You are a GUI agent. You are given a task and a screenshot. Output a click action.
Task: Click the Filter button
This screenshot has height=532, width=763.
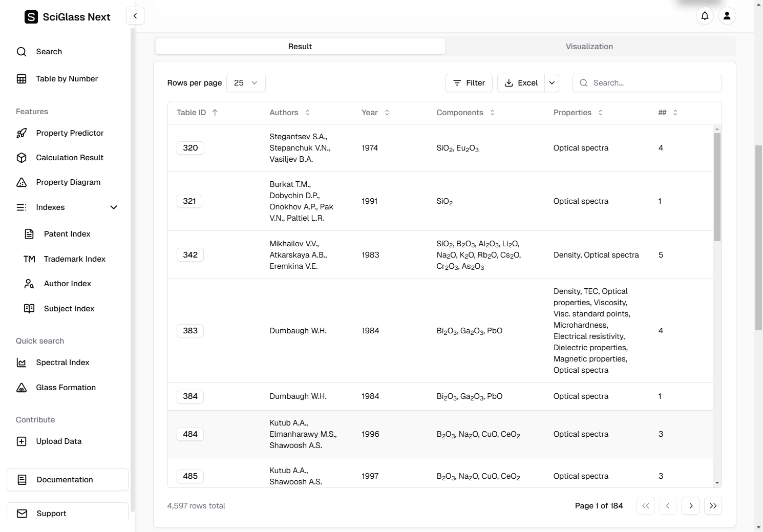coord(469,83)
